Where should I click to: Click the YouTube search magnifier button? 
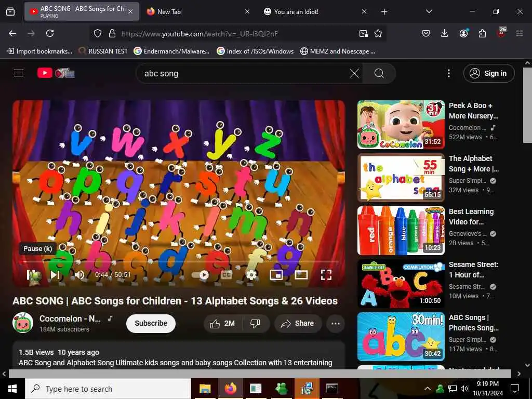[379, 73]
